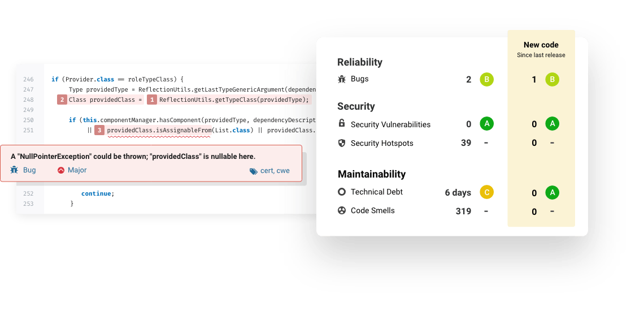Click the Technical Debt circle icon
644x311 pixels.
click(x=342, y=192)
